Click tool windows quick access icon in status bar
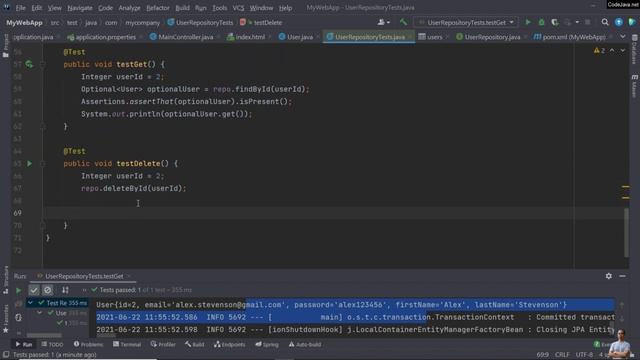640x360 pixels. point(6,355)
